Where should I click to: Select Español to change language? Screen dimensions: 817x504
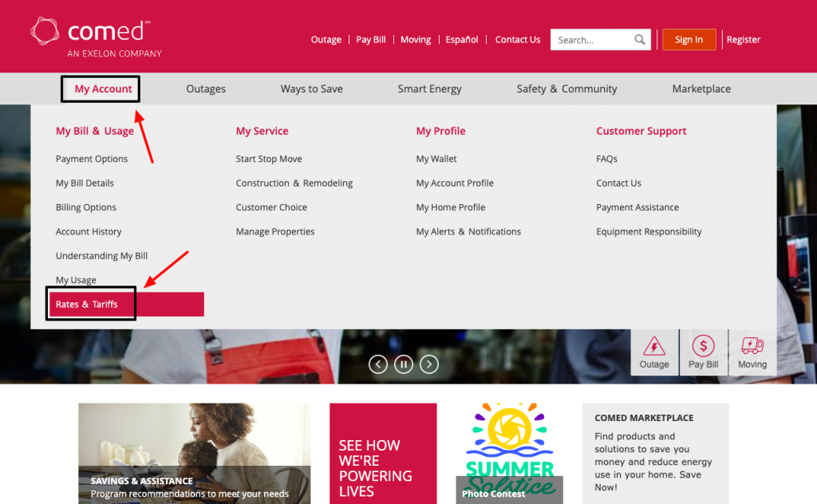coord(461,39)
